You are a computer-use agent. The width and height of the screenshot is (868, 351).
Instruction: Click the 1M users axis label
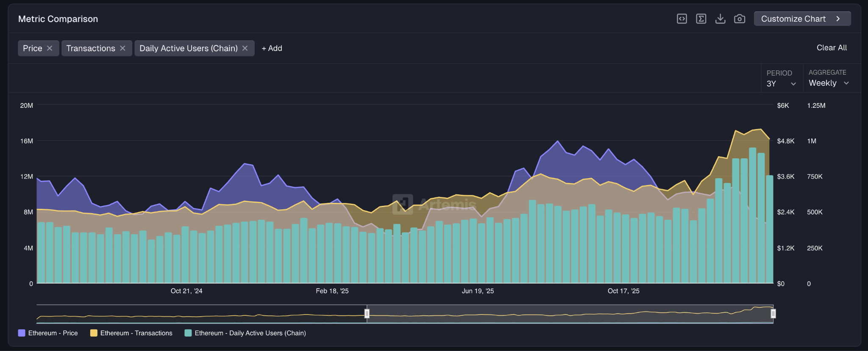coord(812,141)
